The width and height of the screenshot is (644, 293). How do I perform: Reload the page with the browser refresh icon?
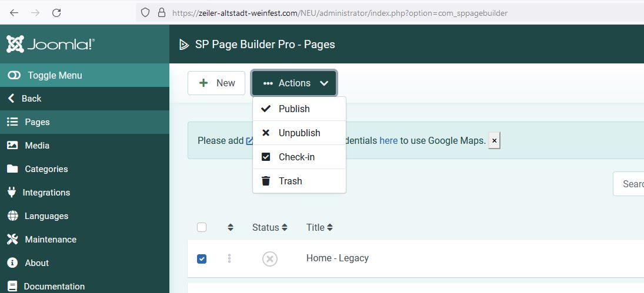[x=56, y=12]
